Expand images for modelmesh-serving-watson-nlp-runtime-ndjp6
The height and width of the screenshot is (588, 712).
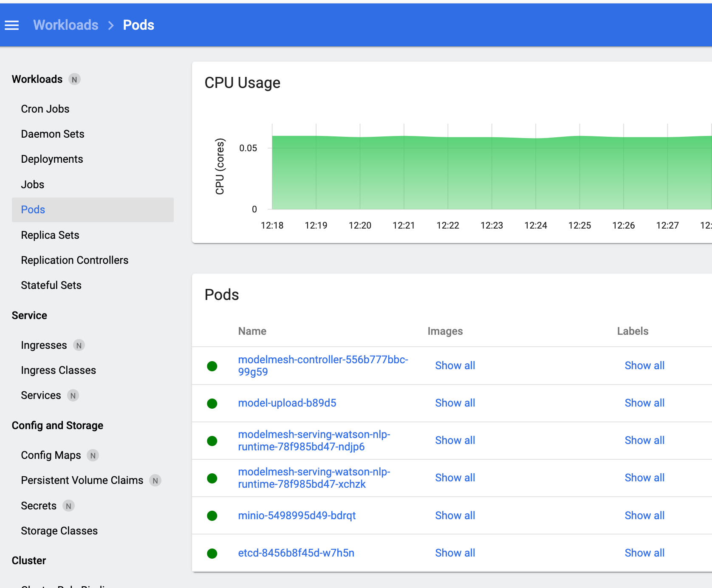[x=455, y=440]
